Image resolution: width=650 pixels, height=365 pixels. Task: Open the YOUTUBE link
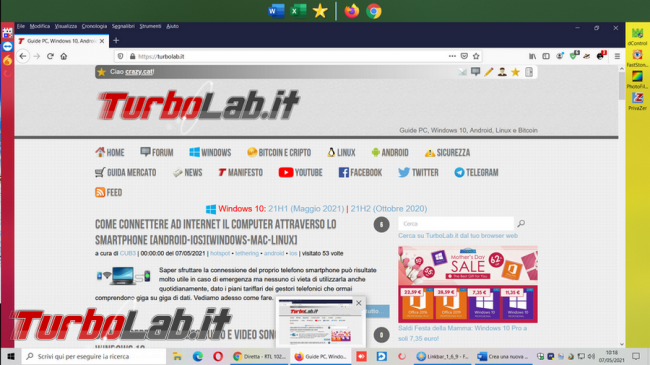click(300, 172)
